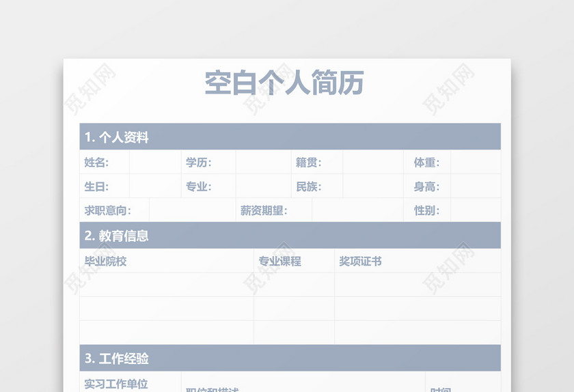The width and height of the screenshot is (574, 392).
Task: Click the empty field next to 身高:
Action: [476, 186]
